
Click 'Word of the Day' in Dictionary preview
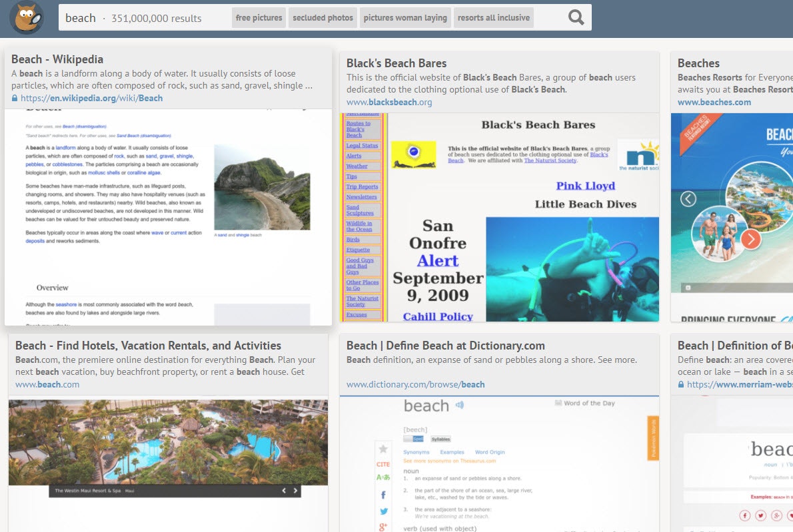584,403
